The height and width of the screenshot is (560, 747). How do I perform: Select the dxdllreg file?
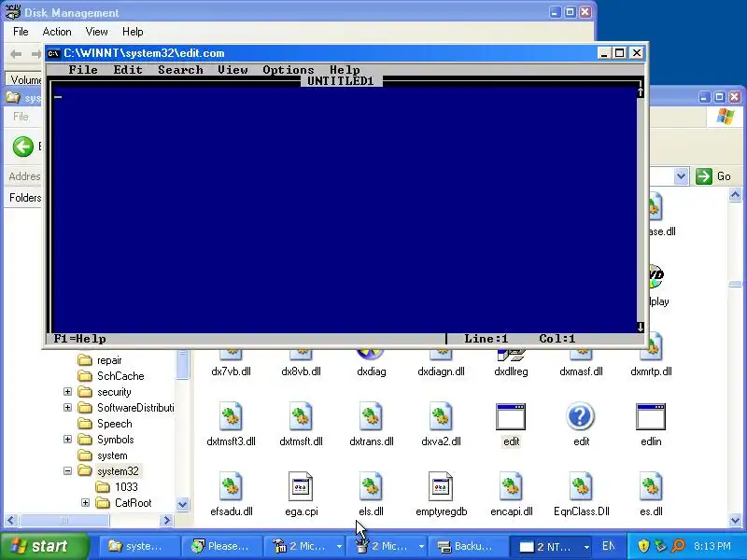tap(511, 371)
